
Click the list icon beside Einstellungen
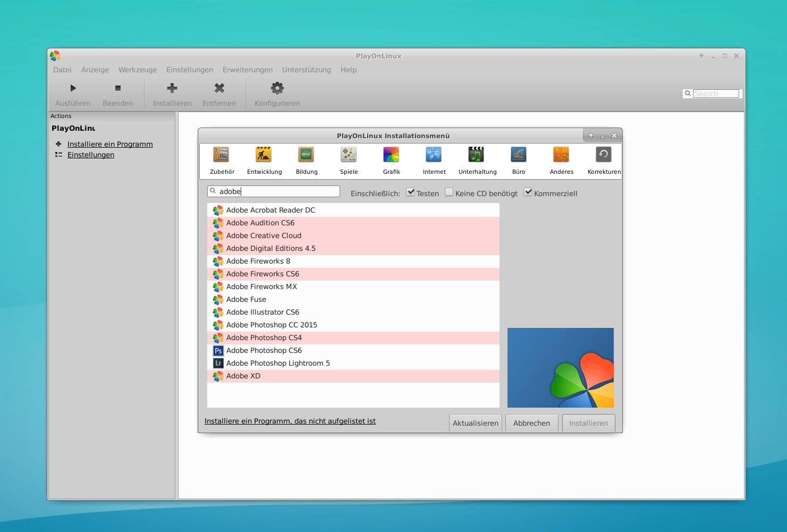pos(58,155)
